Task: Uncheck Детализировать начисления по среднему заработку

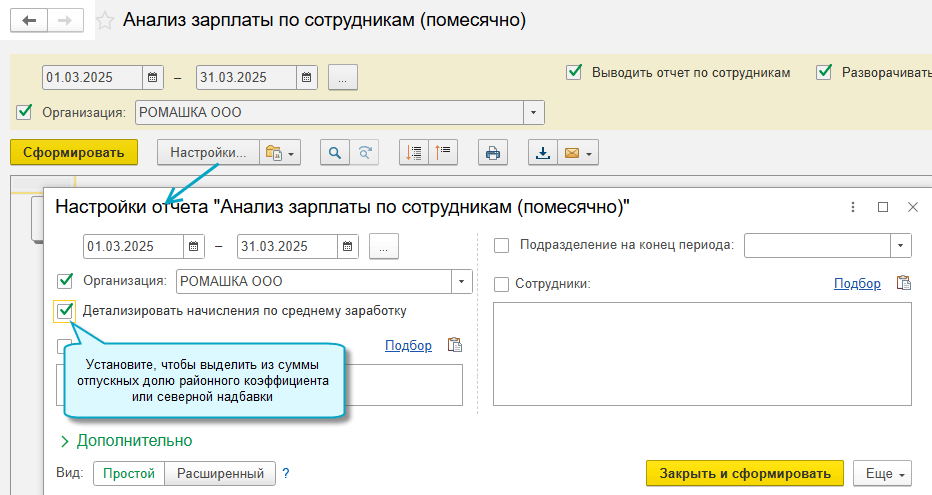Action: click(66, 310)
